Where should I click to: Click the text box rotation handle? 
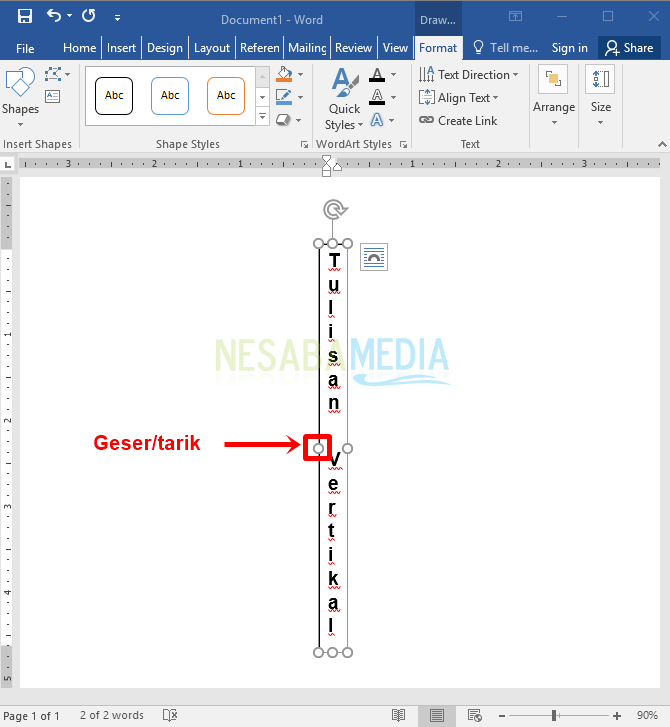point(335,210)
